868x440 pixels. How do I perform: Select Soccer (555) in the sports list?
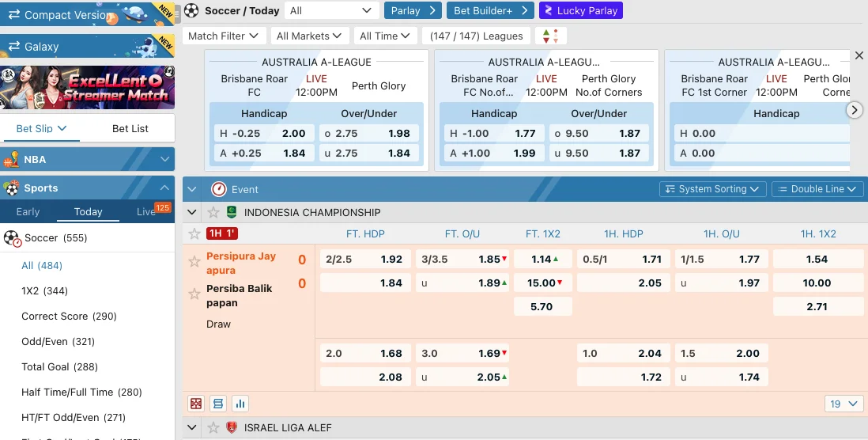[x=88, y=238]
